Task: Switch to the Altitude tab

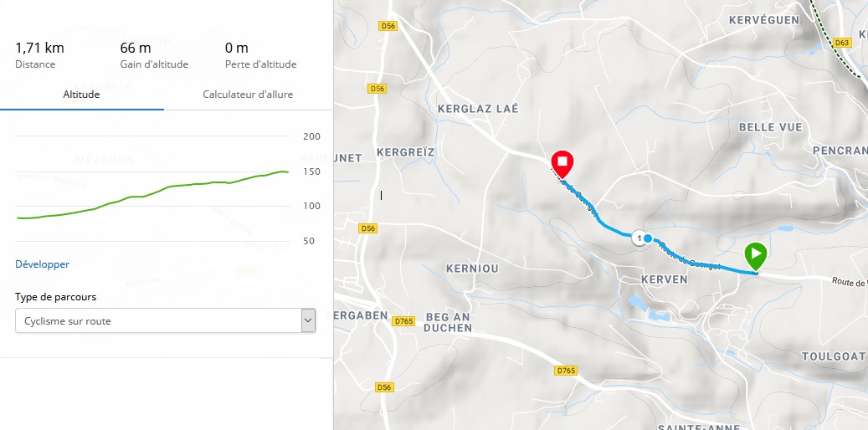Action: pos(81,95)
